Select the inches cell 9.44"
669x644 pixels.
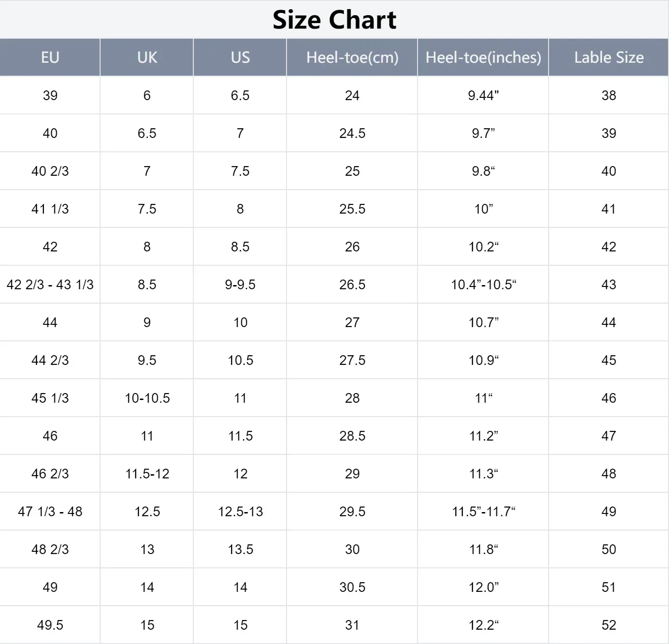point(483,95)
